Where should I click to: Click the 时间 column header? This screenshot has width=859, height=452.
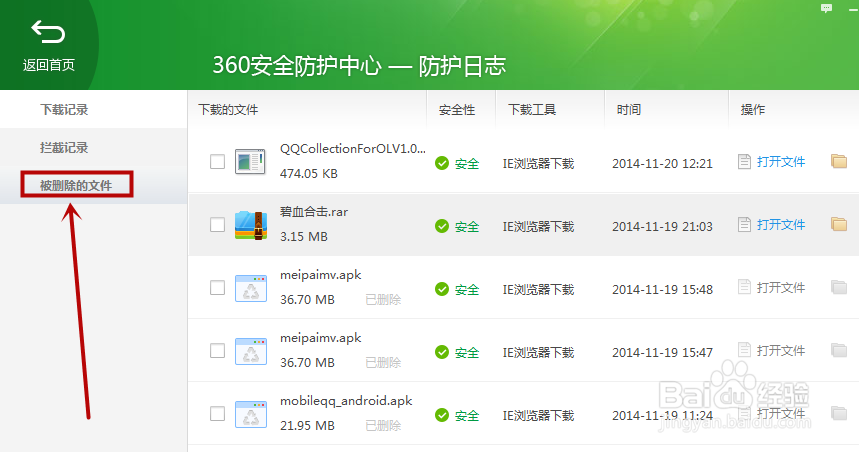click(x=628, y=110)
